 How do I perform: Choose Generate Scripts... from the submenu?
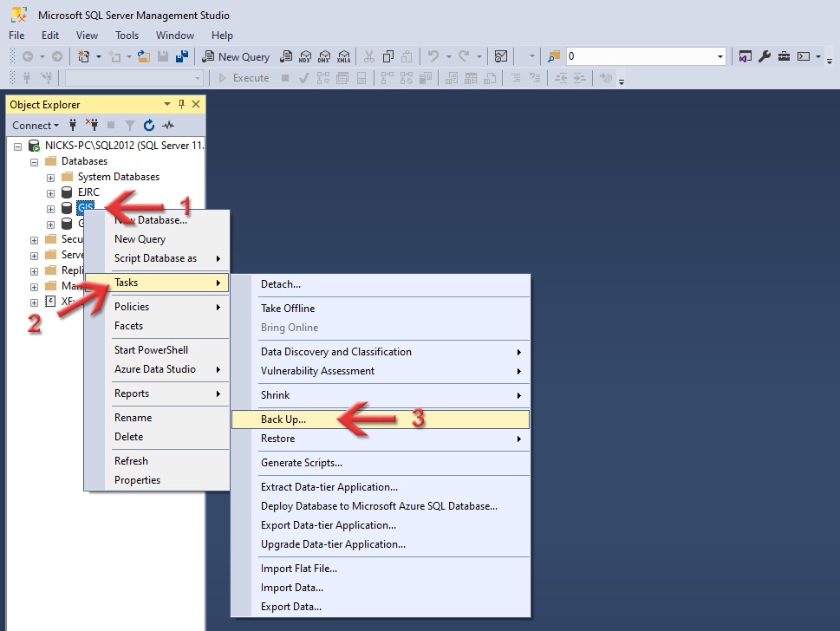381,463
